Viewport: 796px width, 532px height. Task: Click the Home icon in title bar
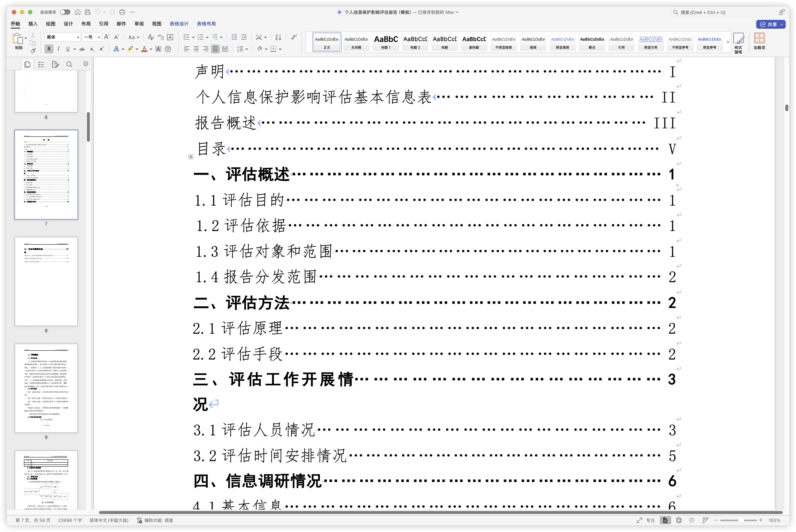point(78,12)
